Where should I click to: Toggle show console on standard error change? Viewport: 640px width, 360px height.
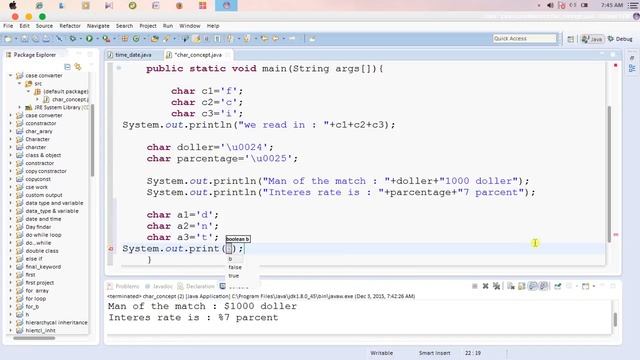coord(543,286)
